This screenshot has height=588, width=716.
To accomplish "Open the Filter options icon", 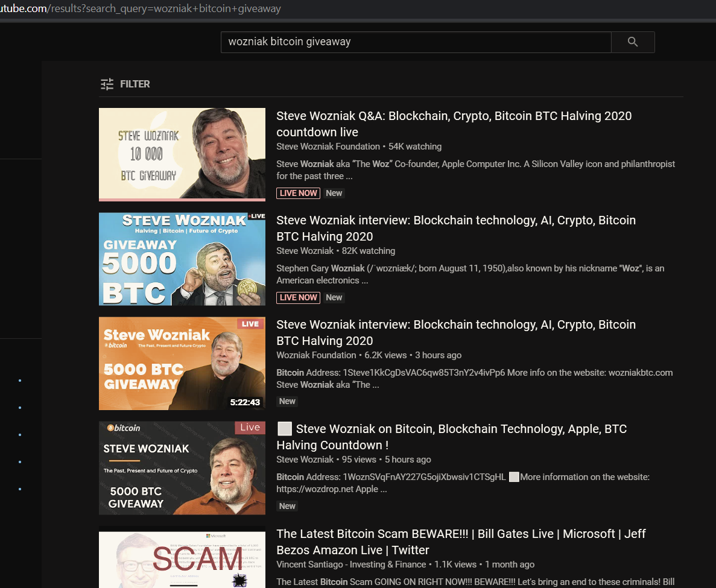I will [x=107, y=84].
